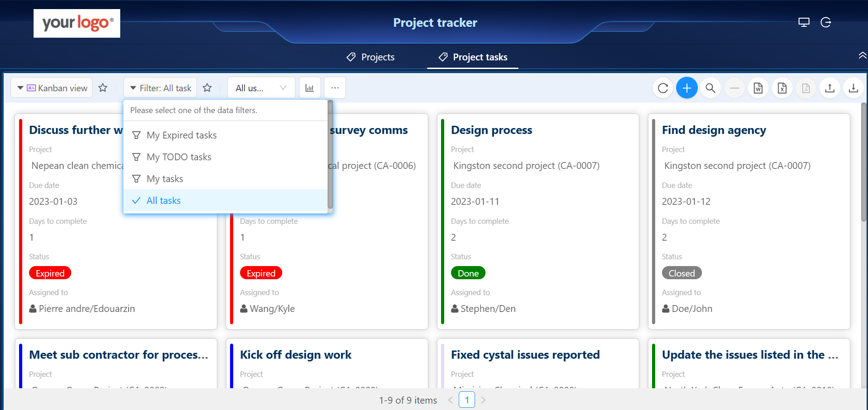Click the main page vertical scrollbar

point(864,163)
